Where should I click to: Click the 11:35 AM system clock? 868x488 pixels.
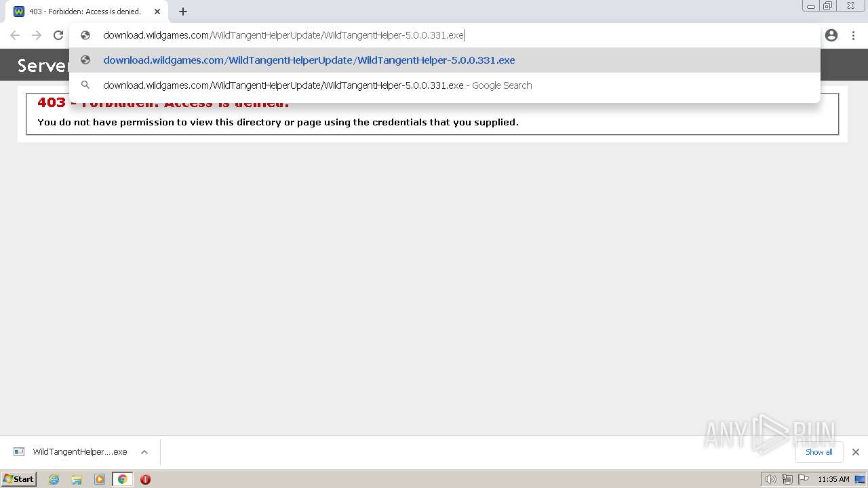(x=833, y=479)
